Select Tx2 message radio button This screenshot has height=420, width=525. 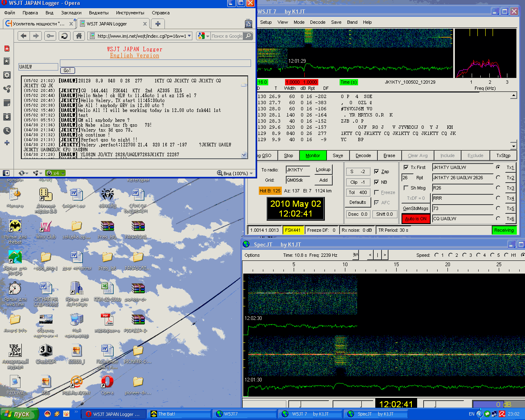pos(498,178)
